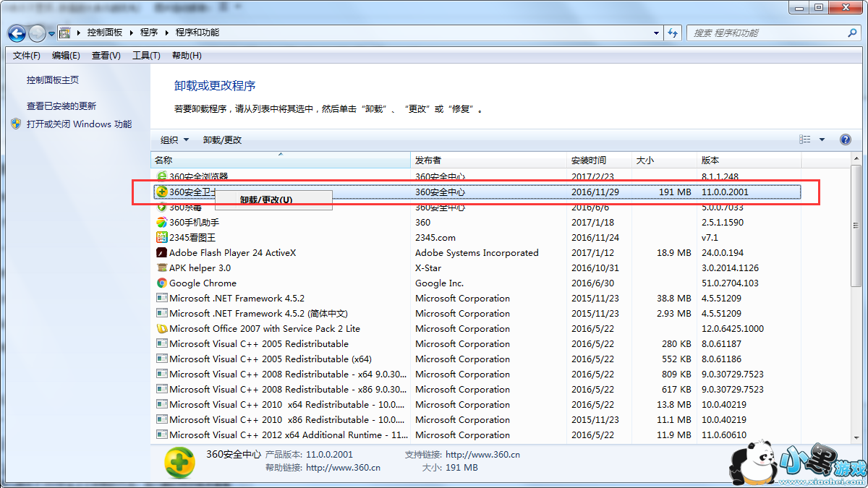The image size is (868, 488).
Task: Click Visual C++ 2012 x64 Additional Runtime icon
Action: [x=162, y=435]
